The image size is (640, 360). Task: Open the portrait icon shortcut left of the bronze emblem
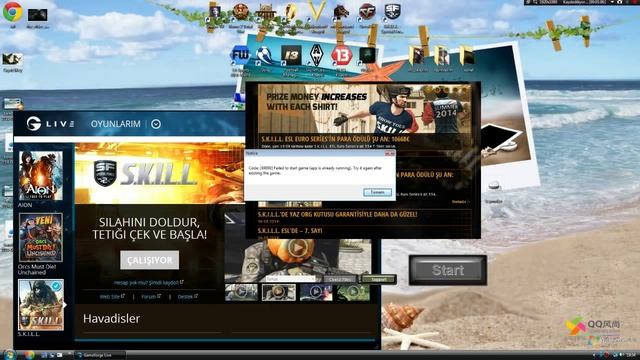pyautogui.click(x=215, y=11)
